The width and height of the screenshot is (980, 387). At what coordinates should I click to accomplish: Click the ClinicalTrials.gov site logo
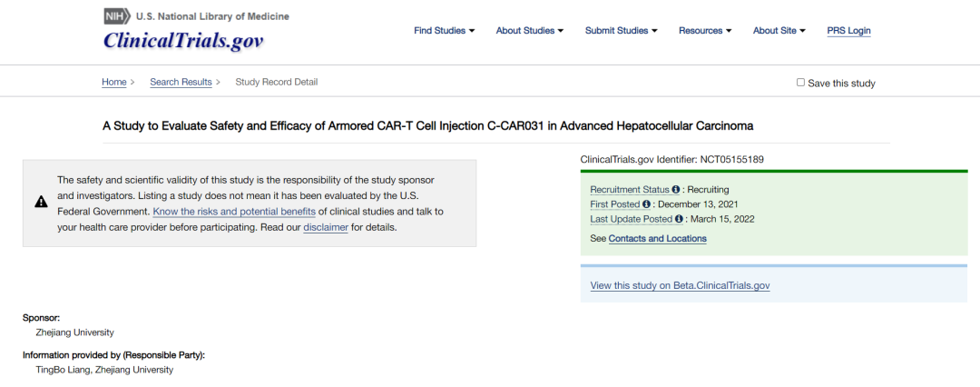183,40
